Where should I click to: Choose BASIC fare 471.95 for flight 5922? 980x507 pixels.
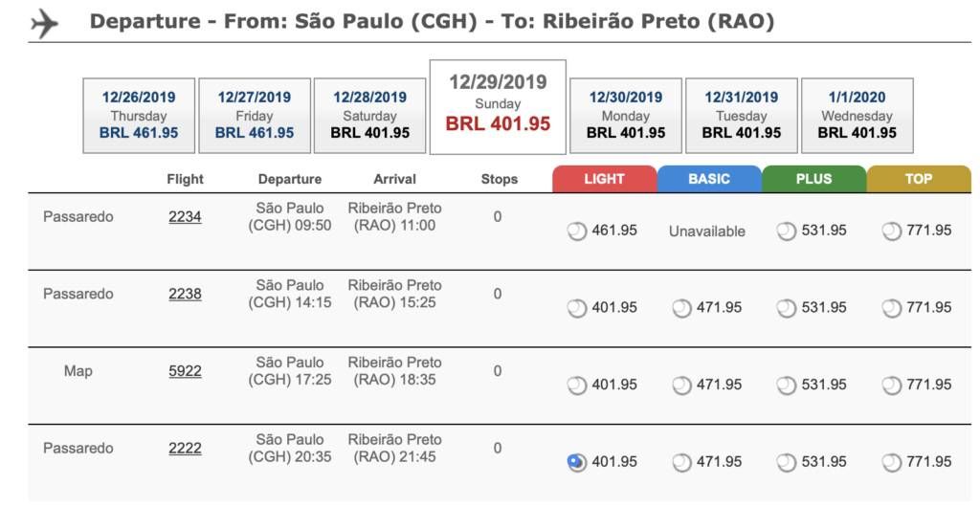tap(681, 386)
